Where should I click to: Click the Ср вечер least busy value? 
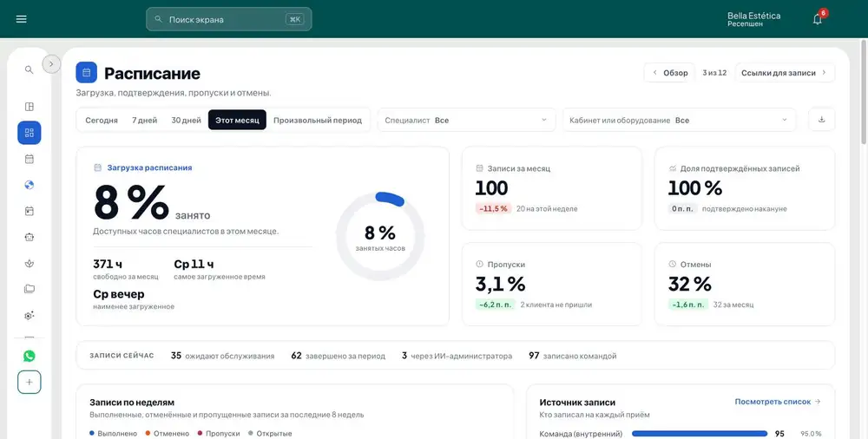tap(118, 294)
